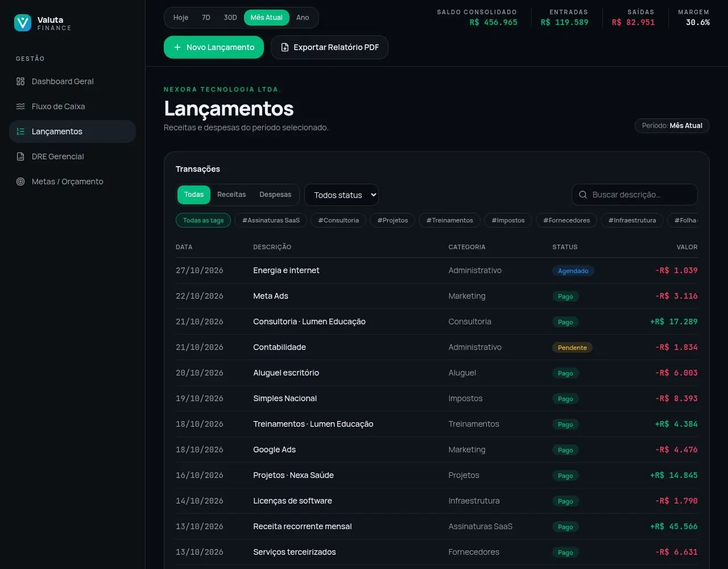Click the Buscar descrição search field
This screenshot has height=569, width=728.
(x=635, y=195)
